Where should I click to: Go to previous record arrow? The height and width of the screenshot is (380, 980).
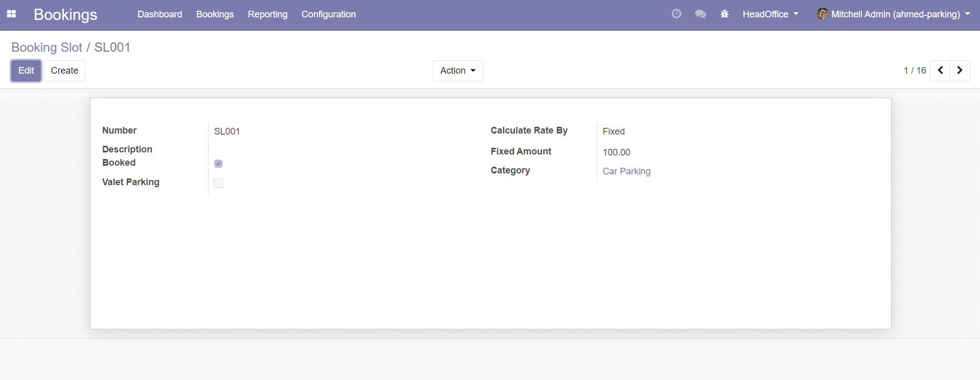pyautogui.click(x=940, y=71)
